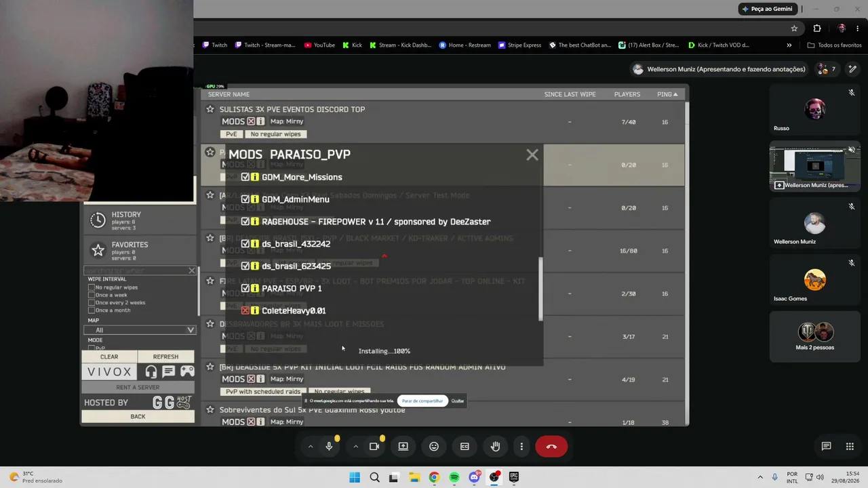Show info for RAGEHOUSE FIREPOWER mod

(x=255, y=222)
